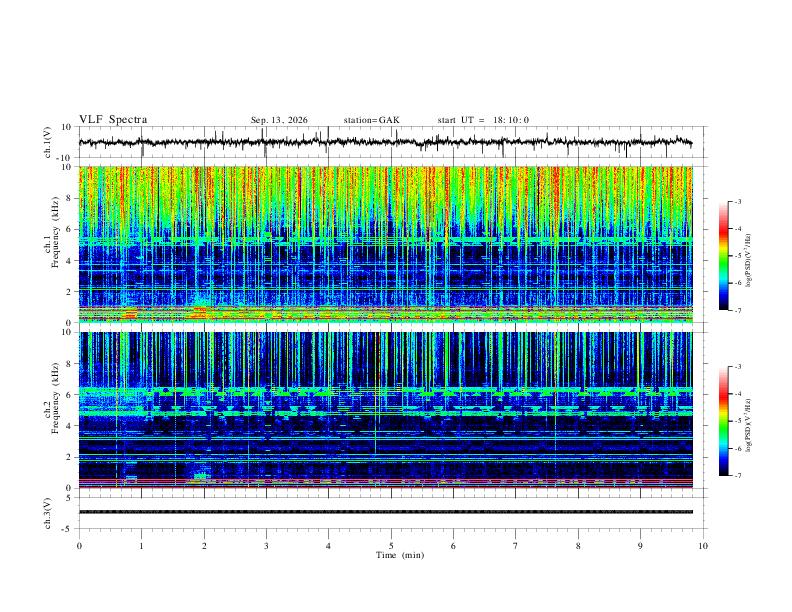Click the -3 label on upper color scale
This screenshot has height=612, width=792.
click(737, 201)
